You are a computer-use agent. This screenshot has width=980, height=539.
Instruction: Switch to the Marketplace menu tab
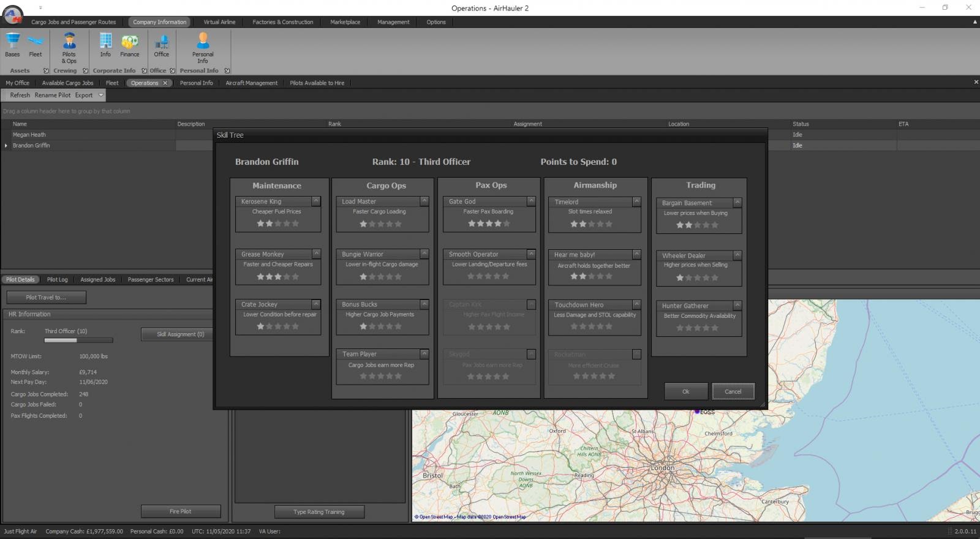345,22
